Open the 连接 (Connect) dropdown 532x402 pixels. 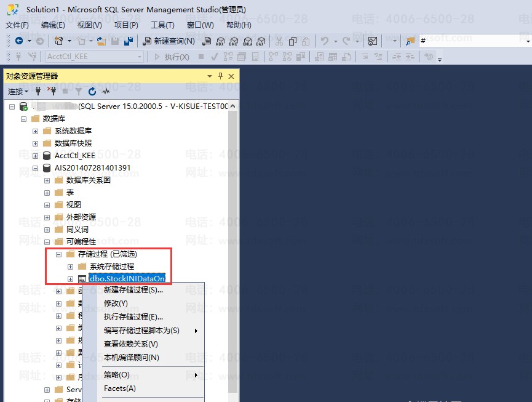pyautogui.click(x=18, y=91)
